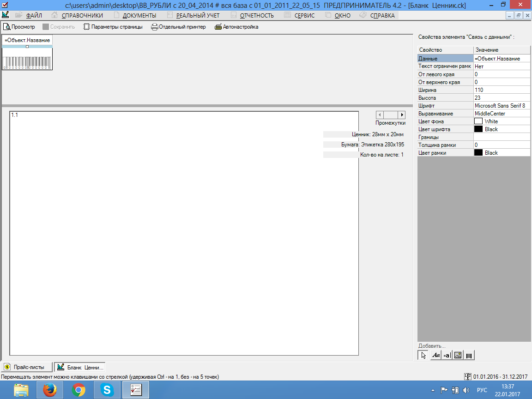Screen dimensions: 532x399
Task: Edit the Высота value 23
Action: tap(502, 98)
